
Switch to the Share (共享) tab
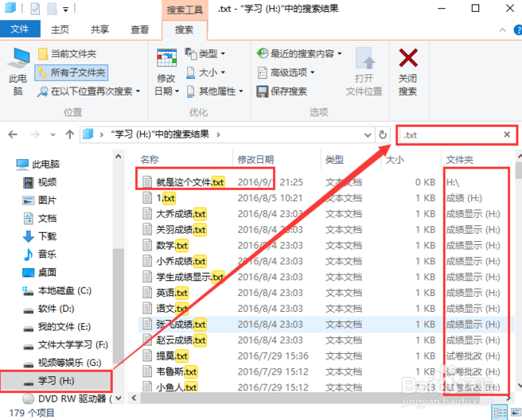click(100, 29)
